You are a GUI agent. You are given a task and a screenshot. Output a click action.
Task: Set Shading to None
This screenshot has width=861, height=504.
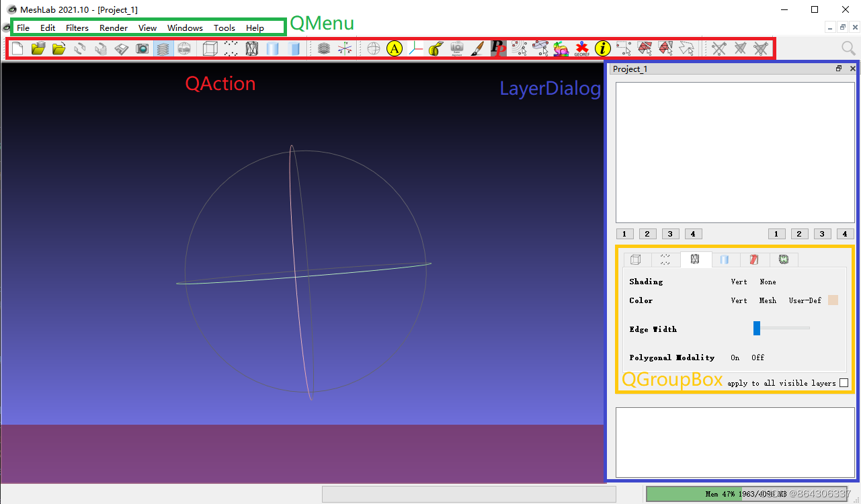pos(768,282)
